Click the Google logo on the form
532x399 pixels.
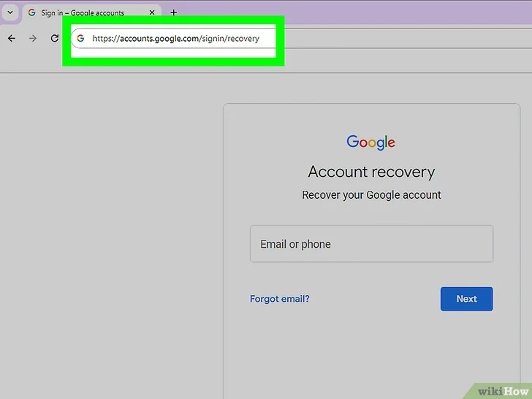(370, 142)
